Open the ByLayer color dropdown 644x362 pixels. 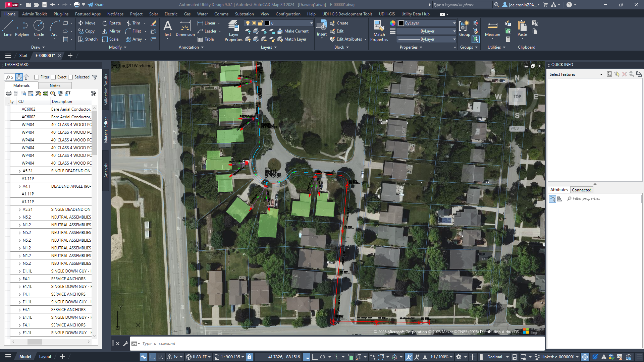(x=454, y=23)
